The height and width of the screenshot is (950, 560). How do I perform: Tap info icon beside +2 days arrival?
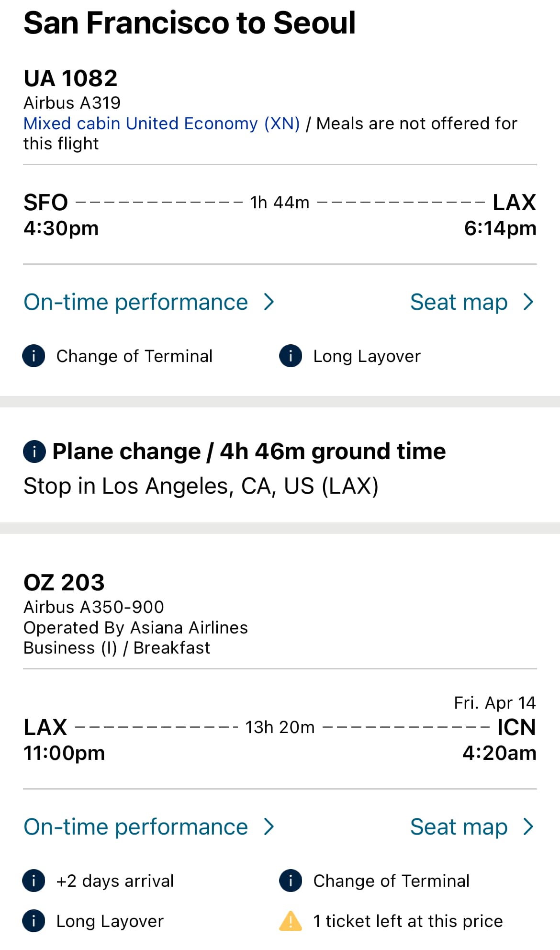point(34,881)
